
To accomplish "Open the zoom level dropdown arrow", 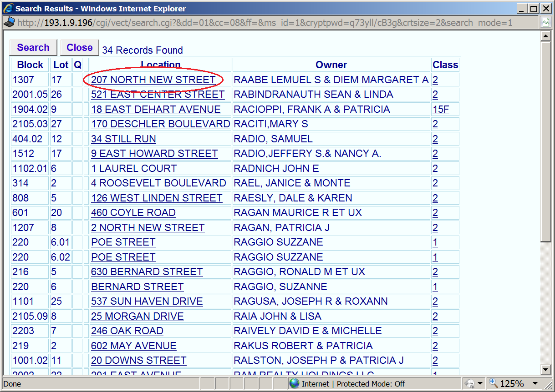I will (535, 383).
